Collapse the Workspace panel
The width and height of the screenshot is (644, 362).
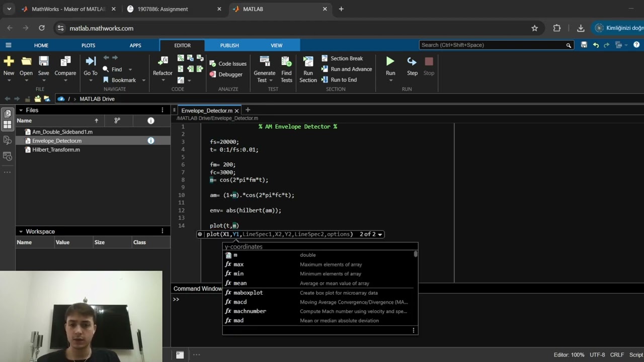[x=21, y=232]
